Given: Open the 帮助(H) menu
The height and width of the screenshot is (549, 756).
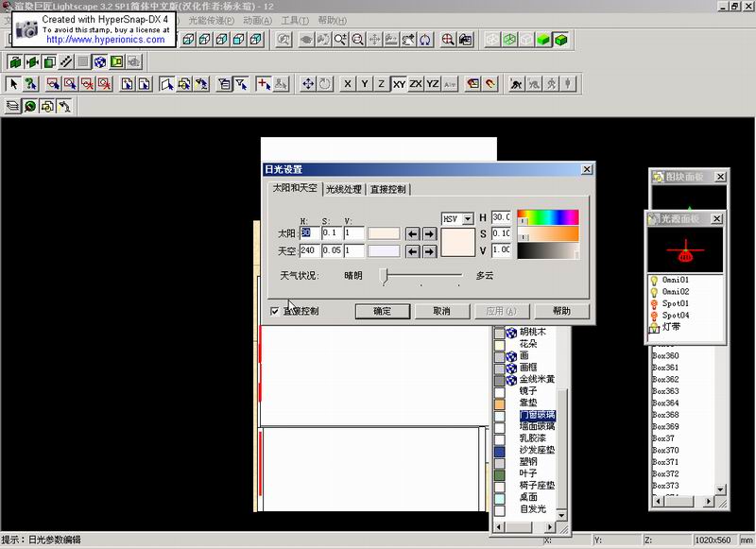Looking at the screenshot, I should (331, 20).
